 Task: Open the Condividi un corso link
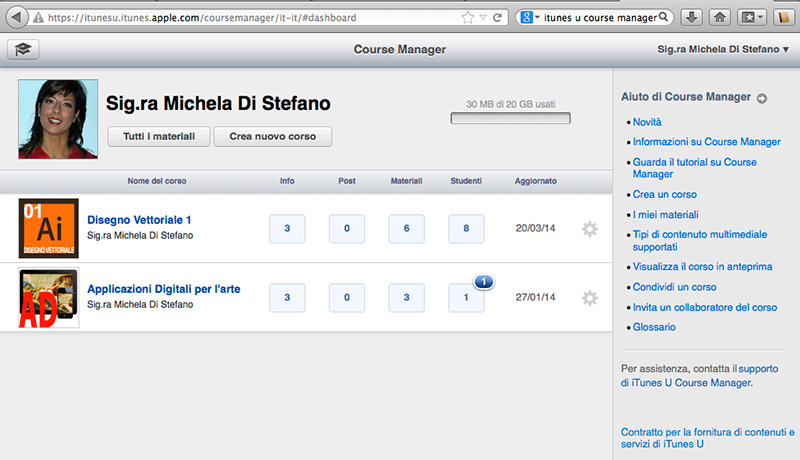click(x=674, y=287)
